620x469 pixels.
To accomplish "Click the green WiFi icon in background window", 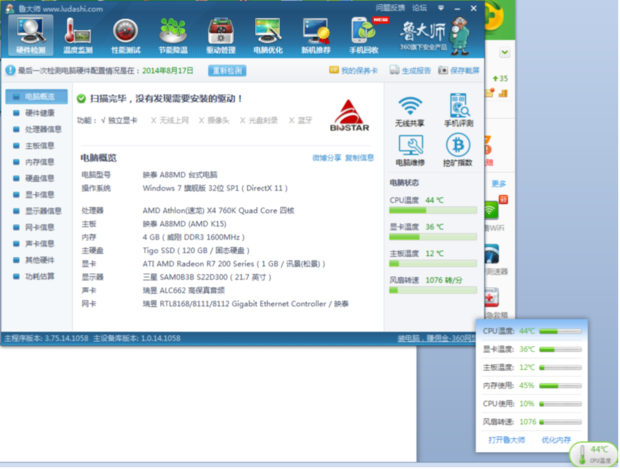I will 491,211.
